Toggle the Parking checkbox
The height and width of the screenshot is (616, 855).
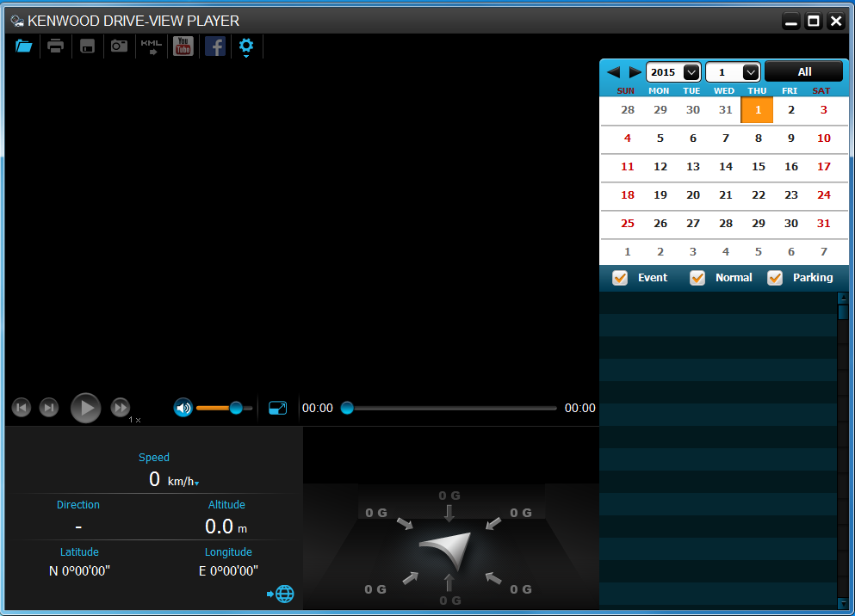775,278
